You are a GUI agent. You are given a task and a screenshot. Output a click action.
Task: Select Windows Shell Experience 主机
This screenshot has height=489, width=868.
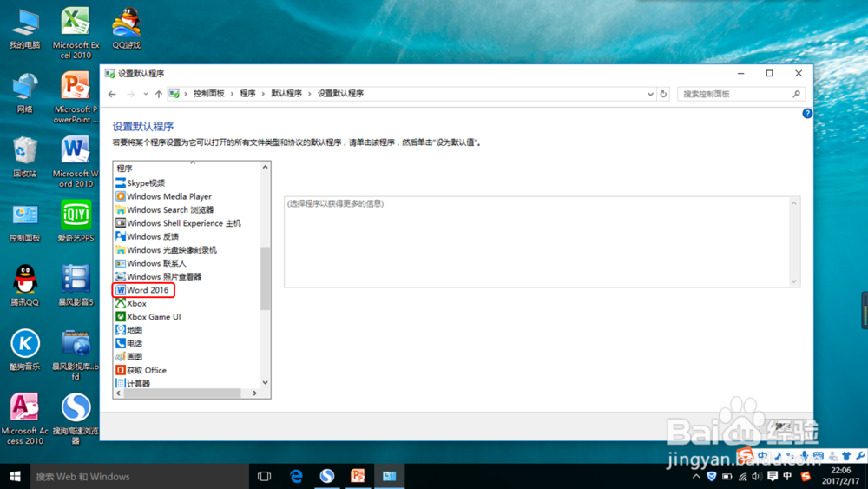178,223
